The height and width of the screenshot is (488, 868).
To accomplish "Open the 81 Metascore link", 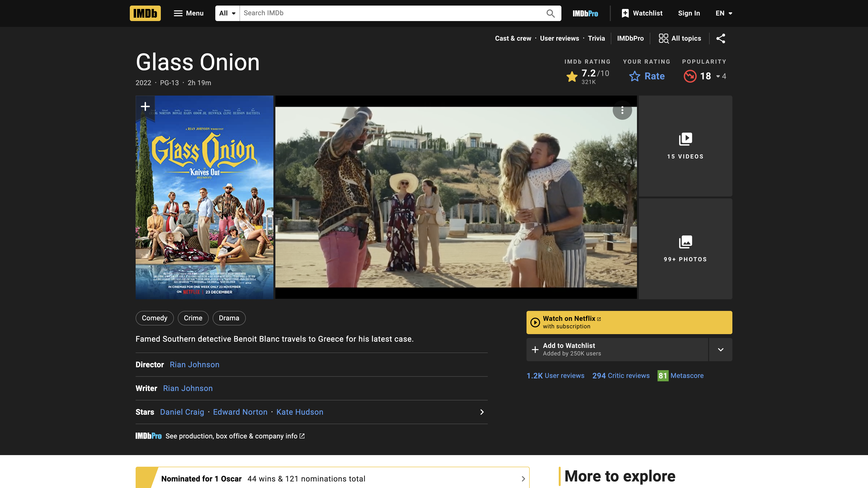I will coord(680,375).
